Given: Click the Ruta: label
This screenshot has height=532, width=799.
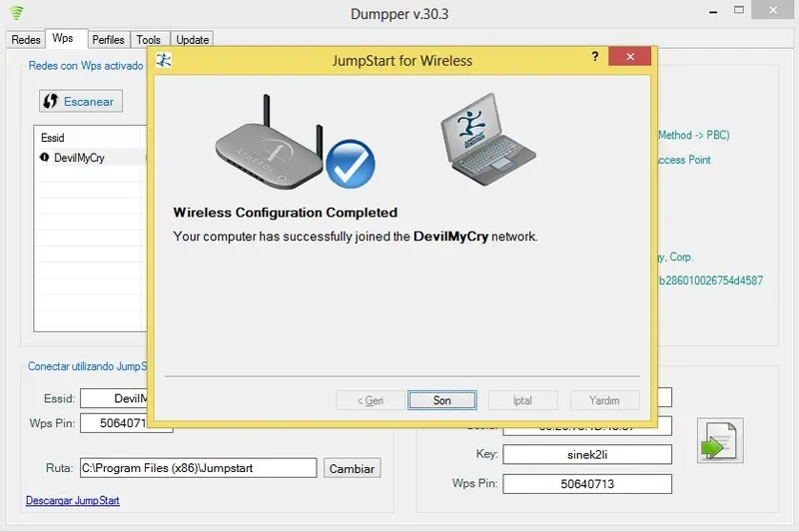Looking at the screenshot, I should 59,468.
